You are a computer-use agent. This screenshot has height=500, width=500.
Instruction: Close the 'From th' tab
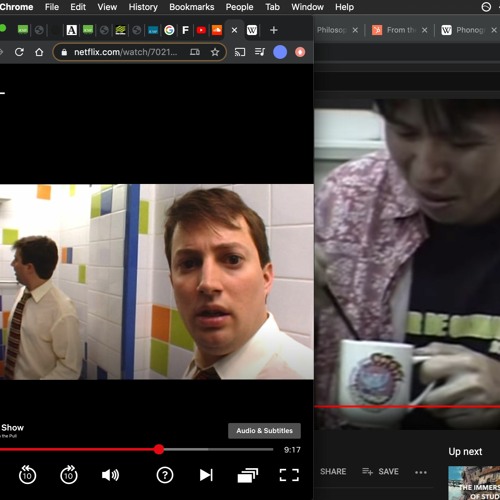(424, 30)
